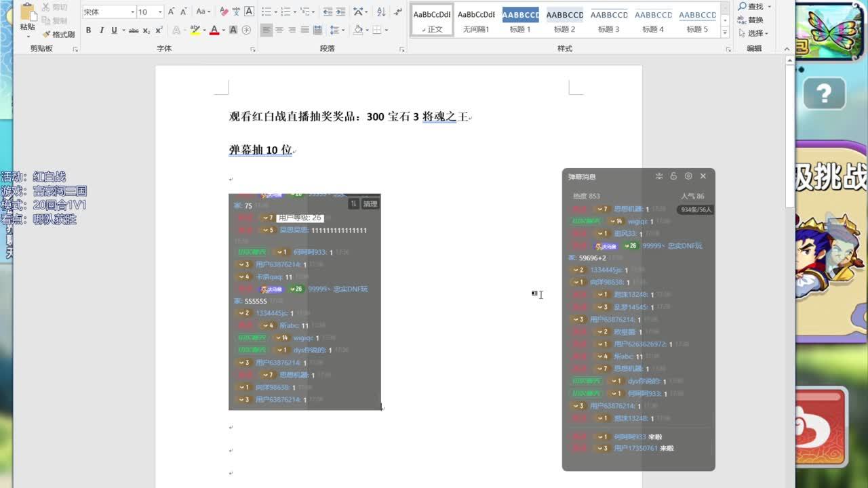Click the 清理 button in the chat image

click(x=370, y=204)
